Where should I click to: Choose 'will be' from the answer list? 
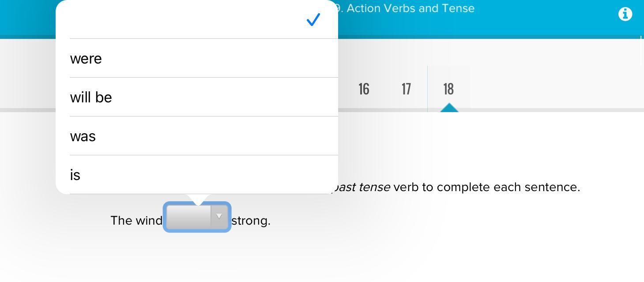[91, 98]
